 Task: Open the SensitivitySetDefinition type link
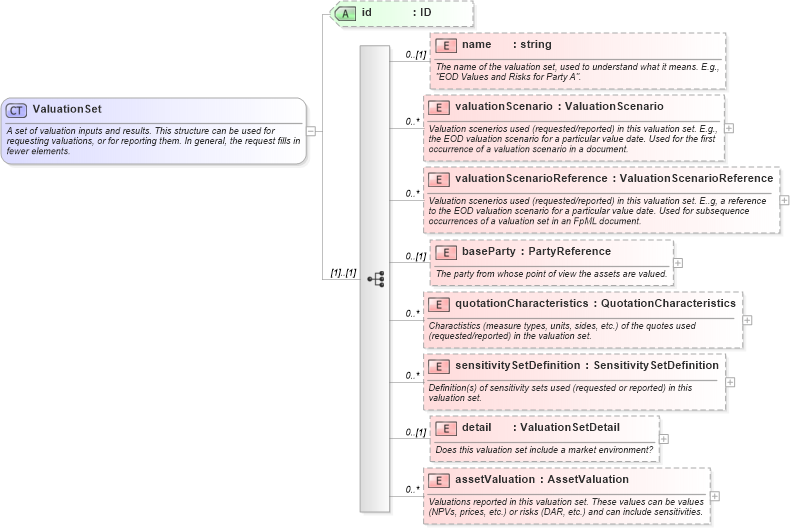click(656, 365)
